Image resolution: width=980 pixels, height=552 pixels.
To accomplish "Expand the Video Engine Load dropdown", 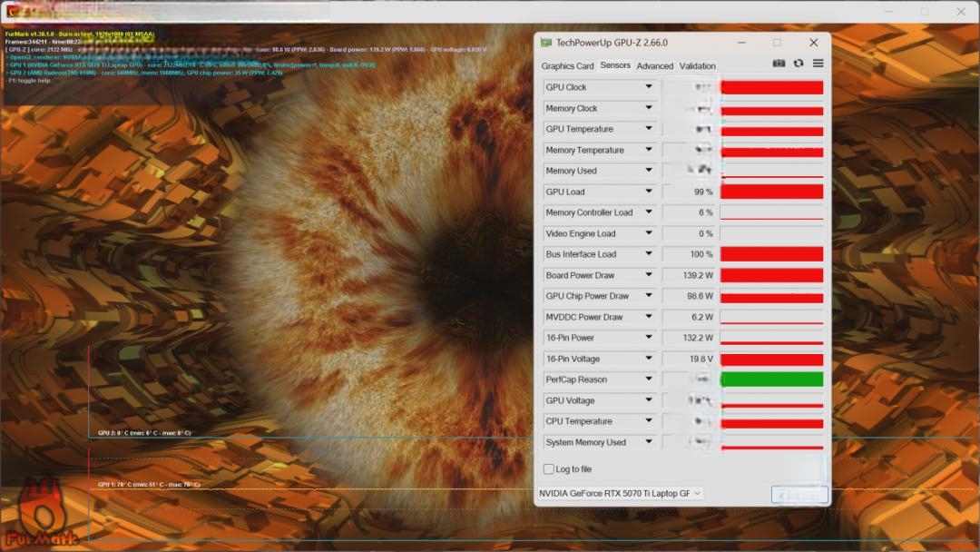I will point(649,233).
